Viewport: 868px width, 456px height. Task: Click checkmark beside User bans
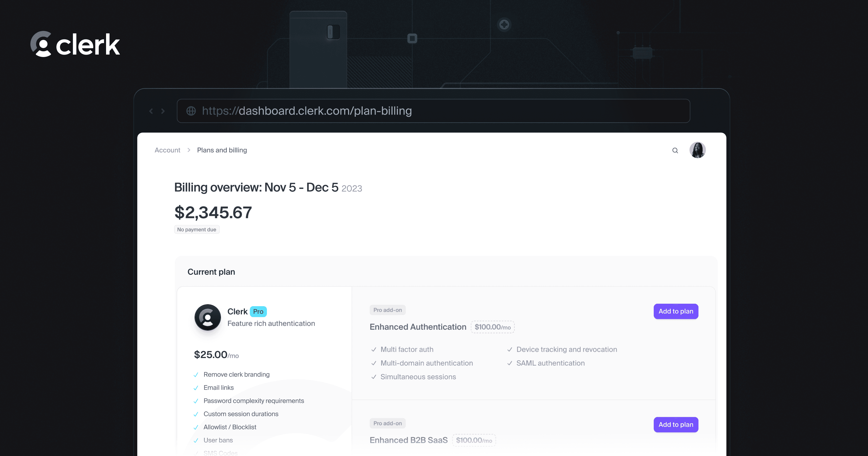(x=196, y=441)
